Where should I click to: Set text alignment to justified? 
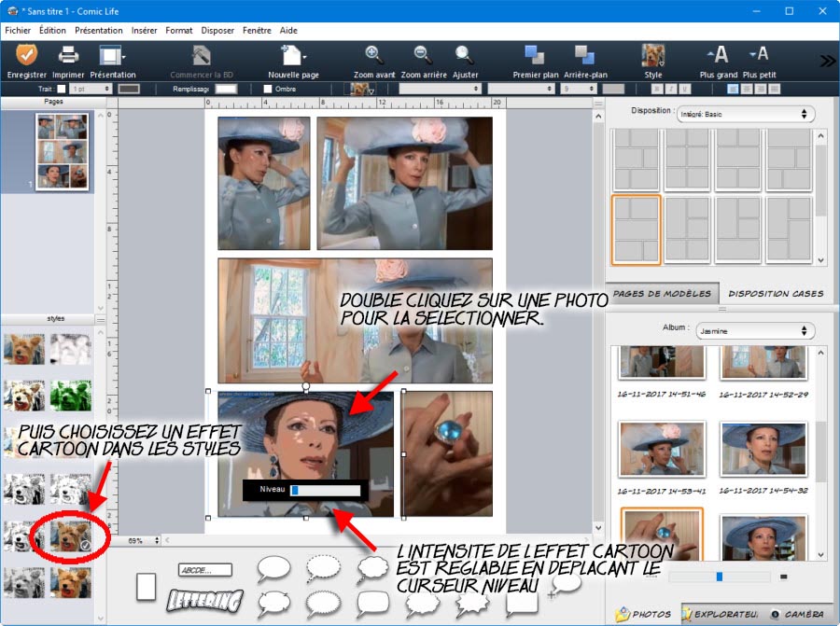click(775, 89)
